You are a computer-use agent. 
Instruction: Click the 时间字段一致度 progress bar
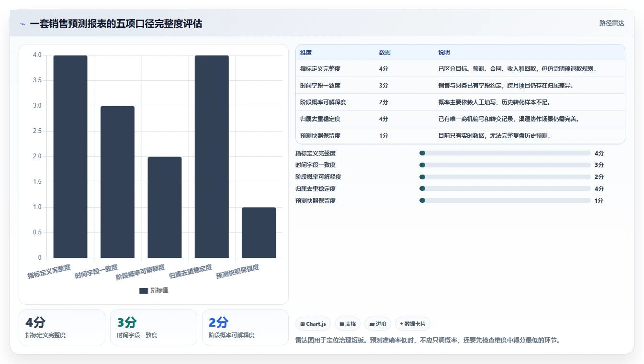coord(505,165)
